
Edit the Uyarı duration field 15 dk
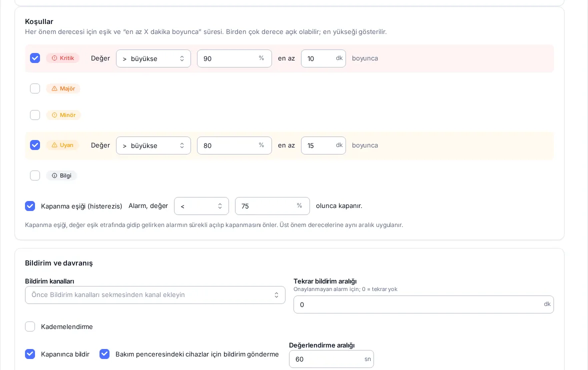pyautogui.click(x=323, y=145)
